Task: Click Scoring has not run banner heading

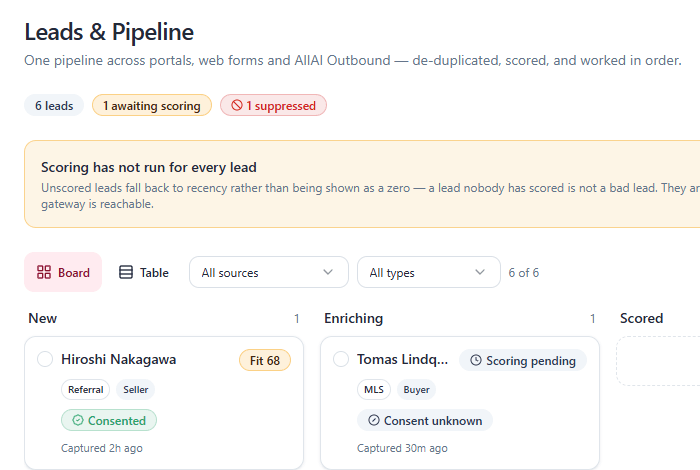Action: click(149, 167)
